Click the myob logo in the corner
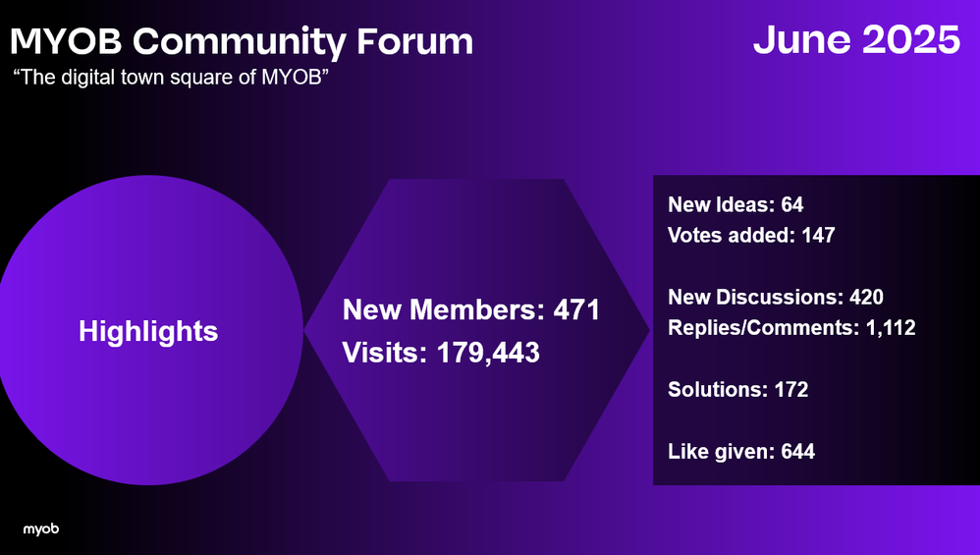This screenshot has width=980, height=555. 41,529
